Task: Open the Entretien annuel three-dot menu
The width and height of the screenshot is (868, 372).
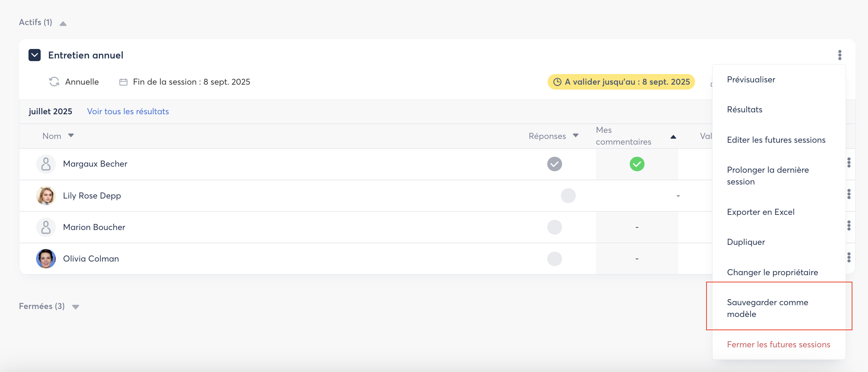Action: point(839,55)
